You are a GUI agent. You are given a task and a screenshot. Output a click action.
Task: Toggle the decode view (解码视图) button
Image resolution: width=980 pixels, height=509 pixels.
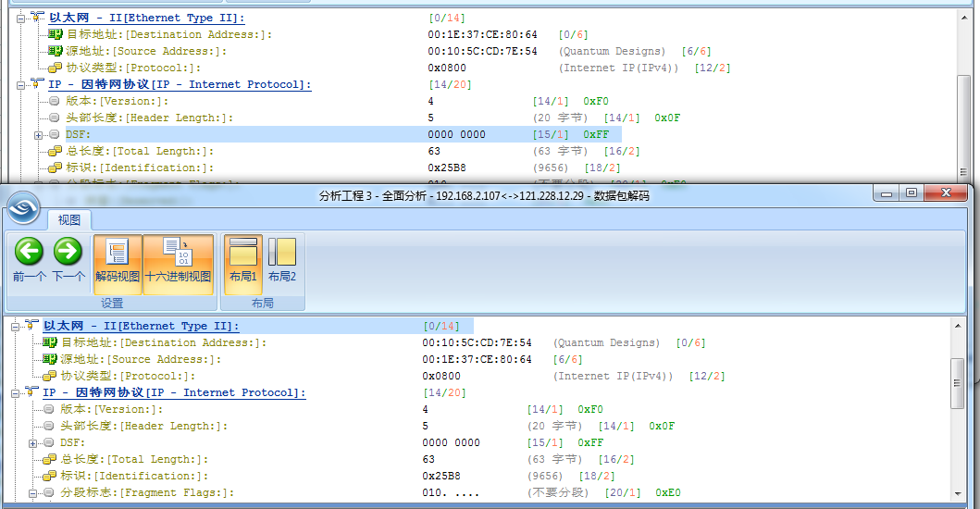click(117, 264)
